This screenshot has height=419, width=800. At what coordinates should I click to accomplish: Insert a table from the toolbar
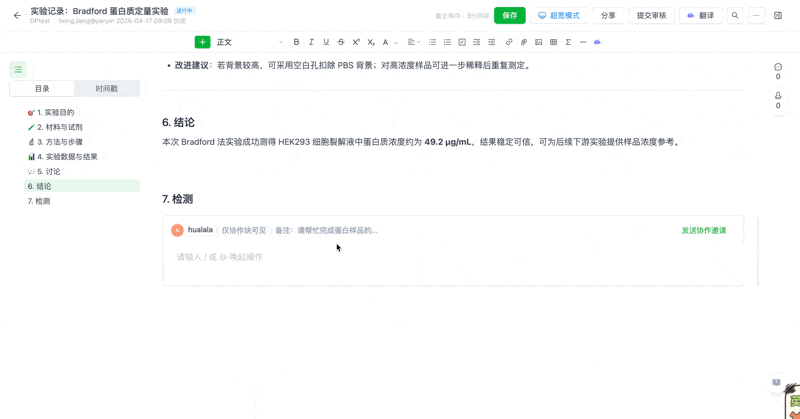pyautogui.click(x=553, y=42)
